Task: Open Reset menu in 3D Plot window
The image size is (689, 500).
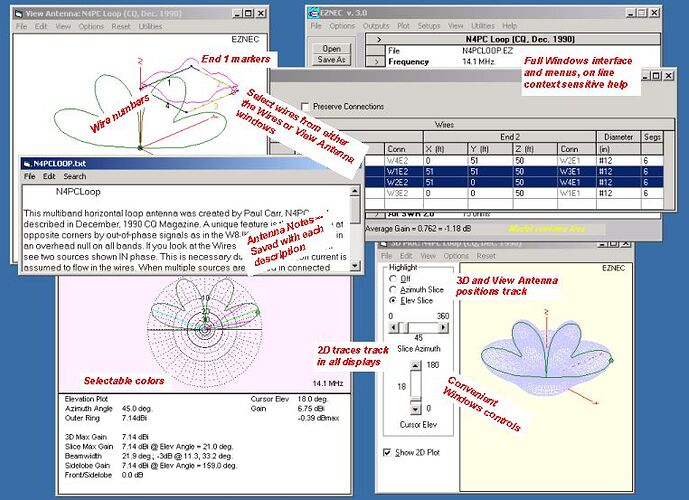Action: pos(486,256)
